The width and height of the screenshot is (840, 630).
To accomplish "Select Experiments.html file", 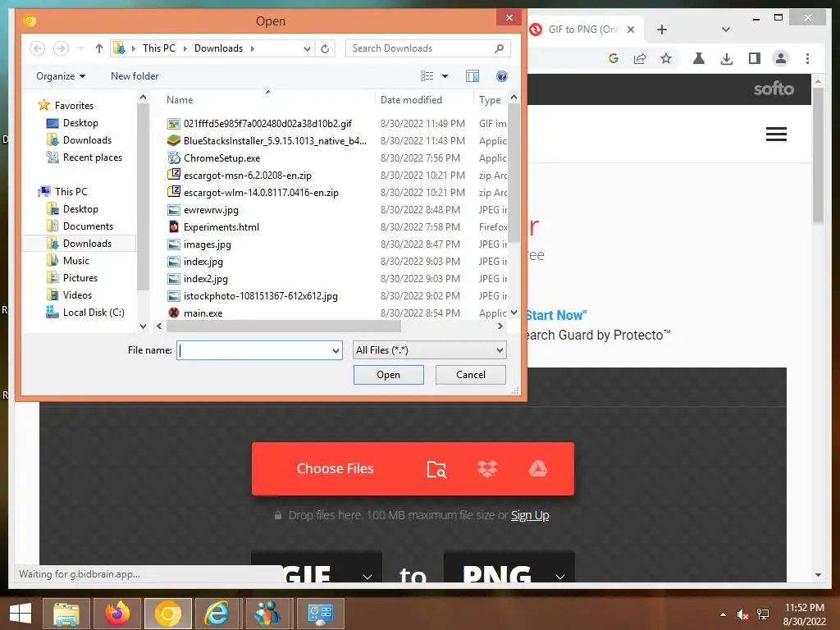I will [221, 227].
